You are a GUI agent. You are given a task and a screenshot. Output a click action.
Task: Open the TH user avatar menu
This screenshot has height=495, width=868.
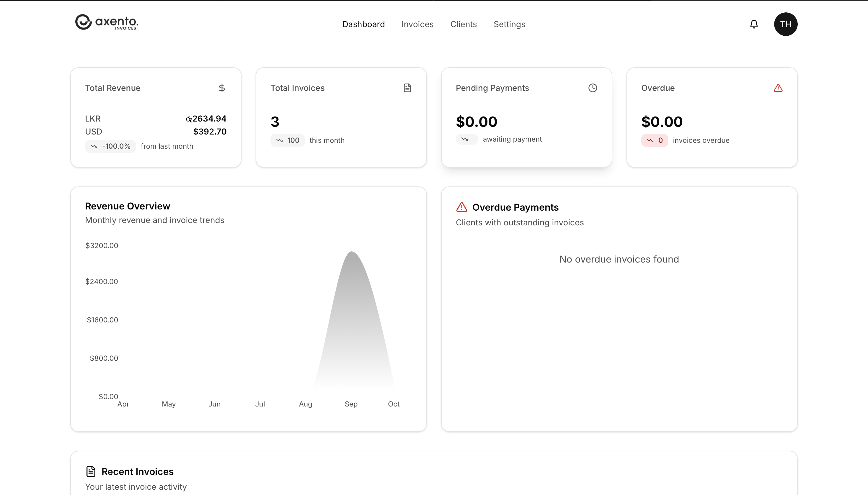(x=785, y=24)
